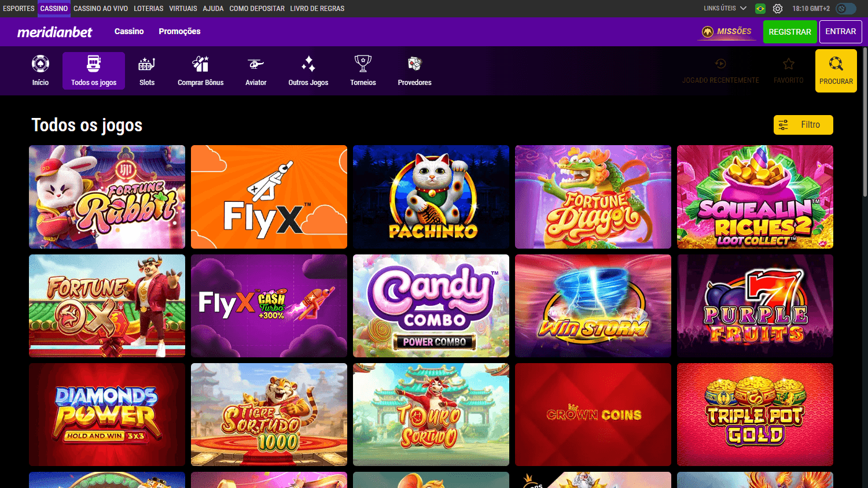Viewport: 868px width, 488px height.
Task: Select the Cassino top menu tab
Action: 54,9
